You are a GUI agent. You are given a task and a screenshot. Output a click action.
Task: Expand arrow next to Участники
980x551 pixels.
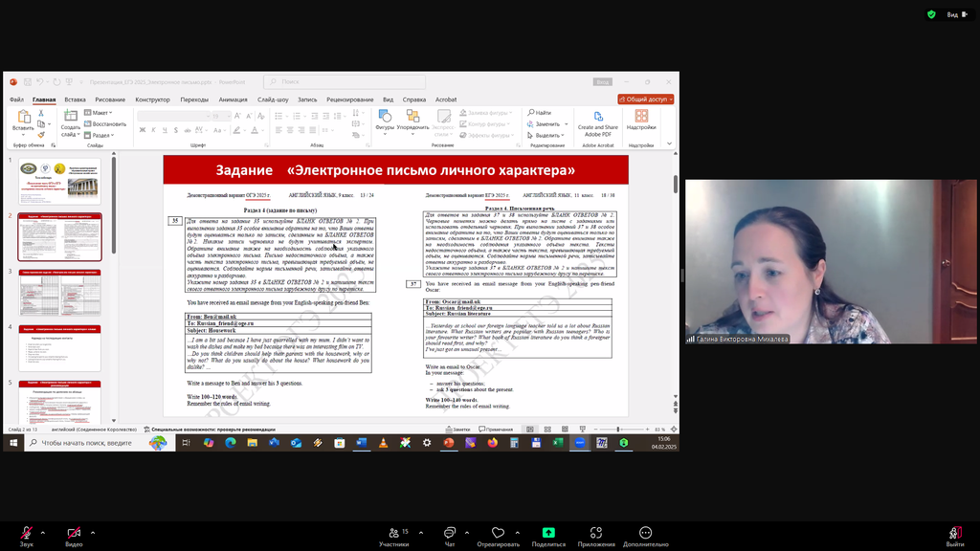[x=421, y=533]
